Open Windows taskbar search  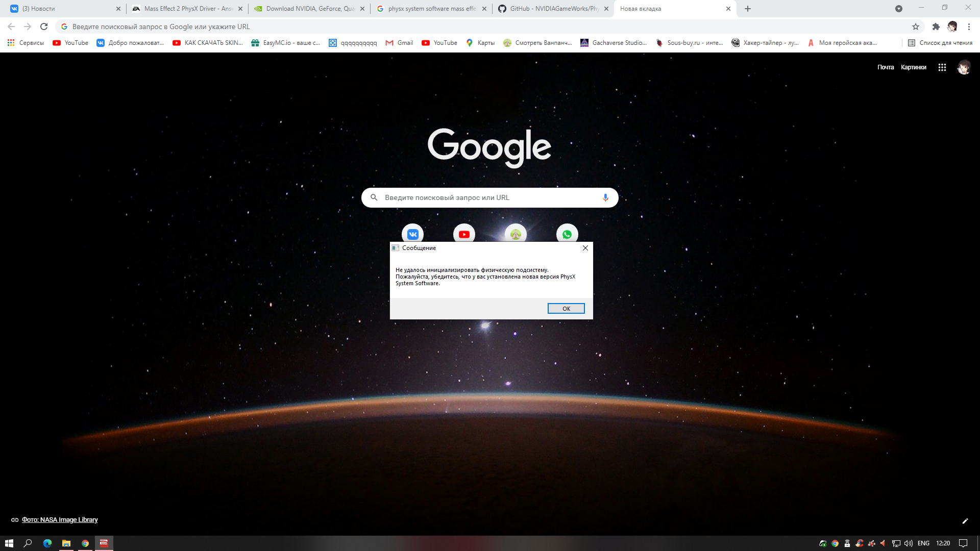point(28,543)
